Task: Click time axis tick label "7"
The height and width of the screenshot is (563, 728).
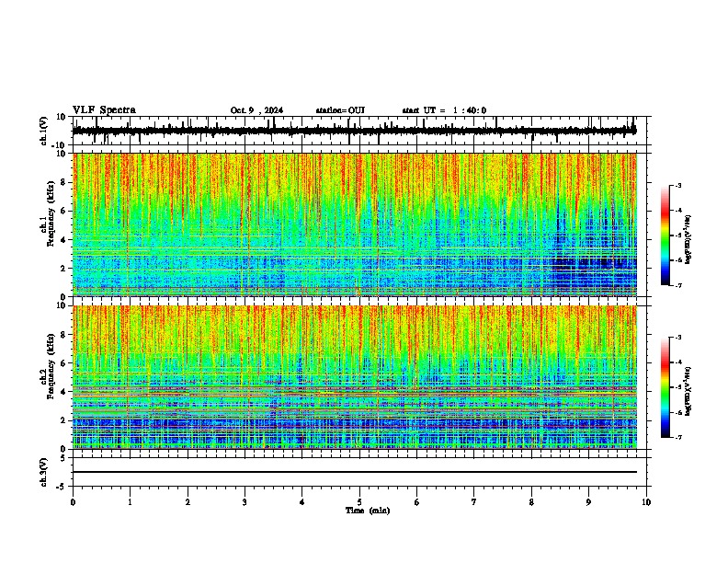Action: [x=474, y=502]
